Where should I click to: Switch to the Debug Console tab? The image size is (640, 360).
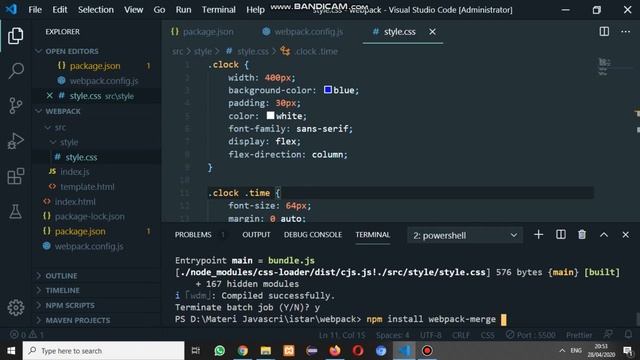point(313,235)
